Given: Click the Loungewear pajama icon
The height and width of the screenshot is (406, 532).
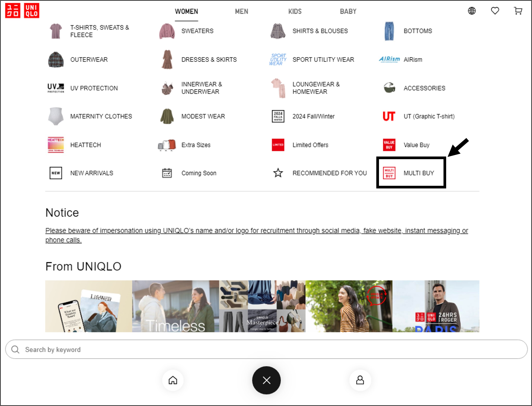Looking at the screenshot, I should tap(278, 88).
